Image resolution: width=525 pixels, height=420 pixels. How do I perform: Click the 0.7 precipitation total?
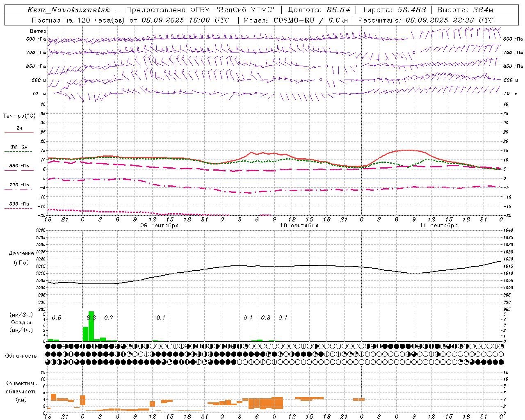[109, 318]
